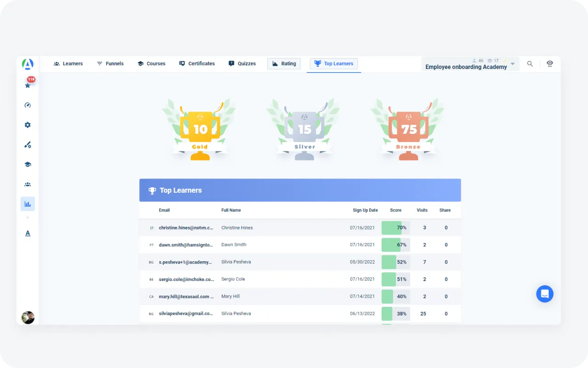
Task: Select the paintbrush design icon in sidebar
Action: 28,145
